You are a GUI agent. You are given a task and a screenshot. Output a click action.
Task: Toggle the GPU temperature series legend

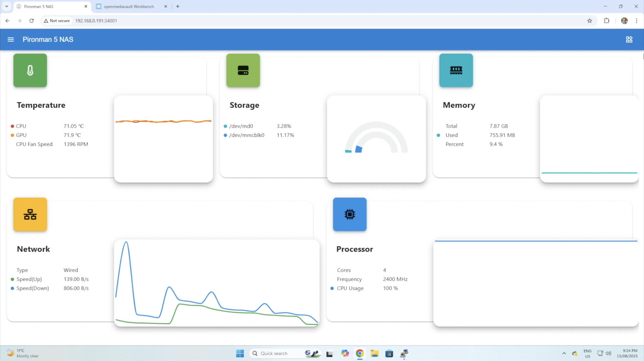point(12,135)
